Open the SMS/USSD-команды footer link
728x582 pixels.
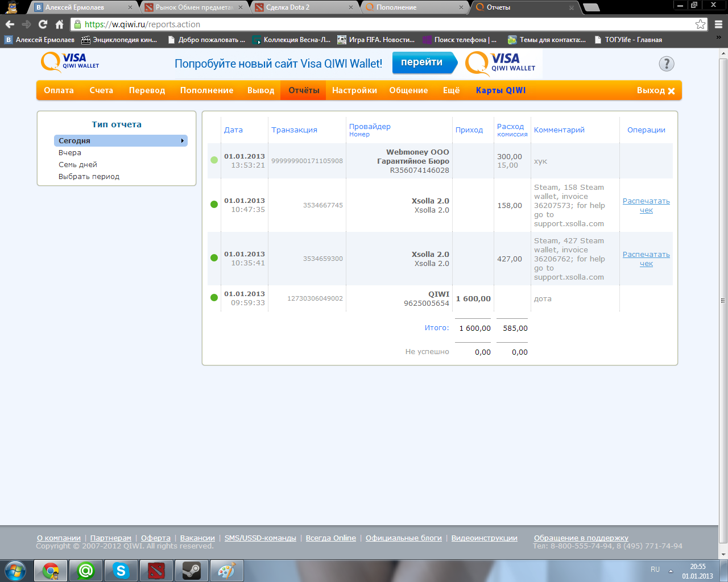tap(260, 538)
